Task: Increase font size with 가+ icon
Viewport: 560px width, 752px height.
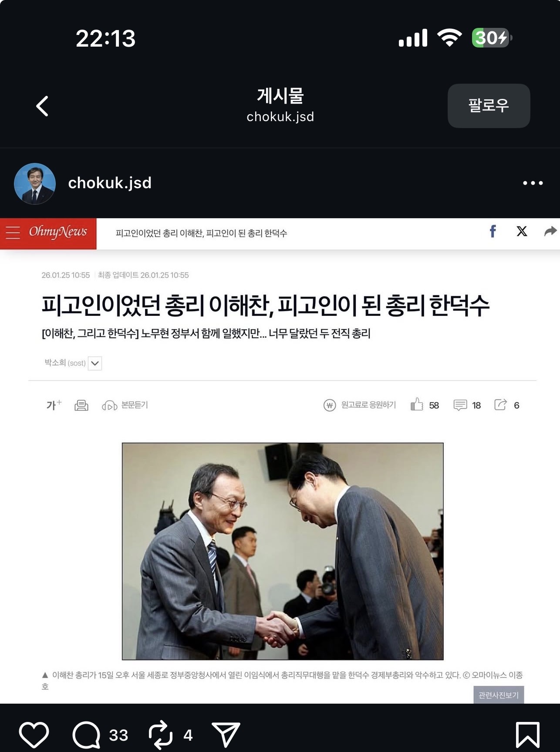Action: pyautogui.click(x=54, y=405)
